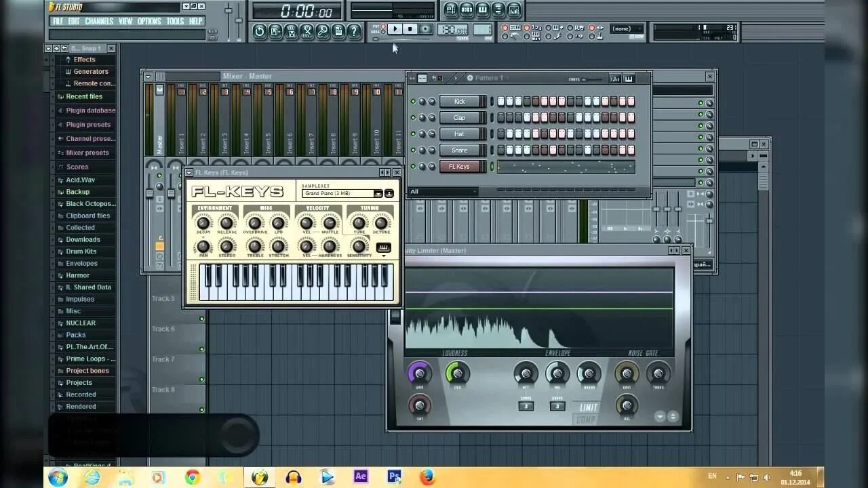Screen dimensions: 868x488
Task: Open Internet Explorer from the taskbar
Action: pos(92,477)
